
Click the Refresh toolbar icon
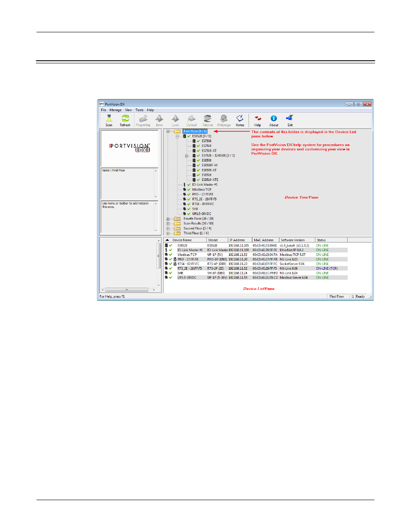(125, 121)
